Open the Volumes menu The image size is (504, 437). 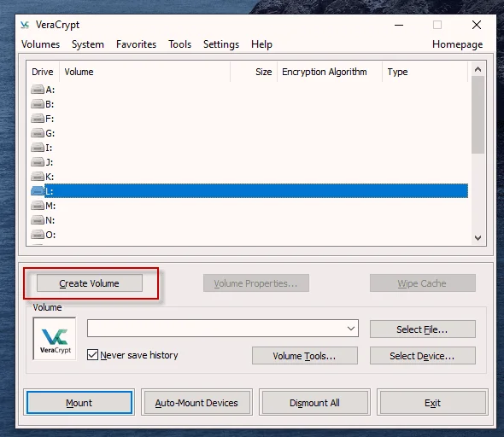pos(40,44)
